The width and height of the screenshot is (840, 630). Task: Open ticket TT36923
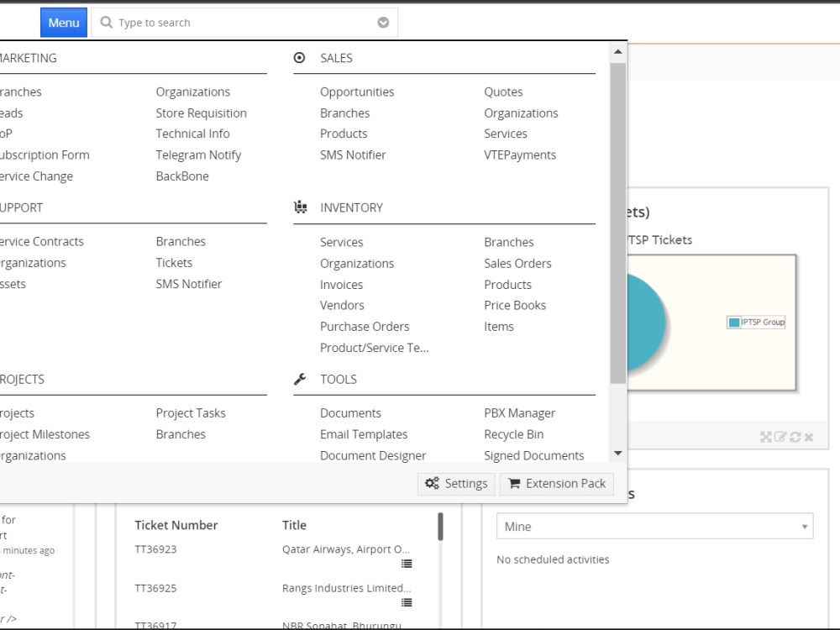point(155,549)
